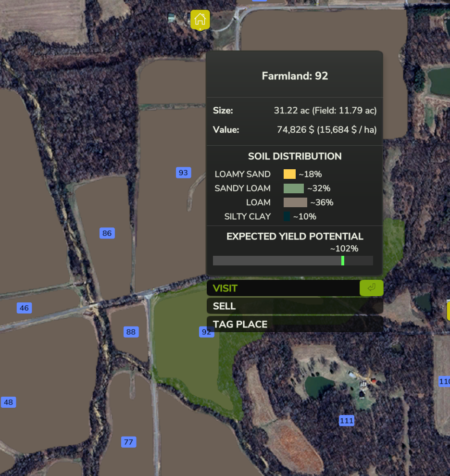Screen dimensions: 450x476
Task: Click the dark Silty Clay color swatch
Action: 287,216
